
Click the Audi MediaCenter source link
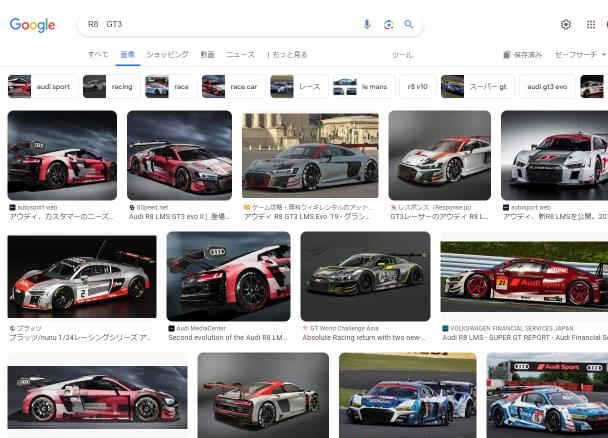coord(197,328)
